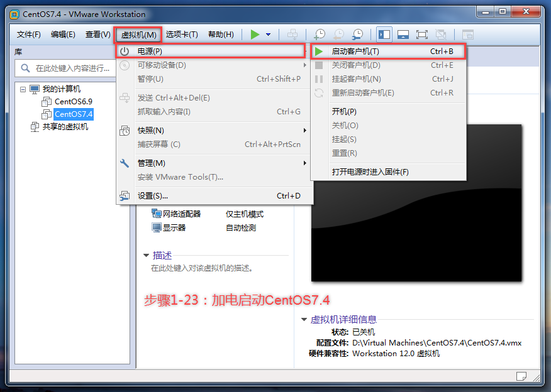Click the 虚拟机(M) menu
551x392 pixels.
click(138, 35)
